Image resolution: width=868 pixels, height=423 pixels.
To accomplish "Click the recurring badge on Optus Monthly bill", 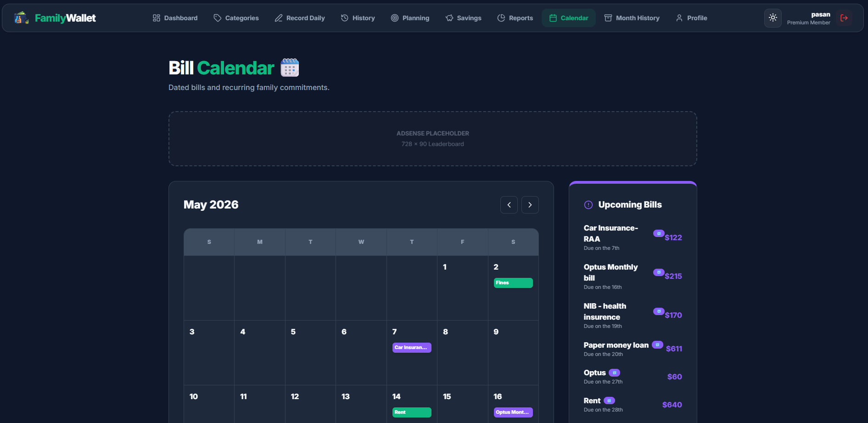I will click(659, 272).
